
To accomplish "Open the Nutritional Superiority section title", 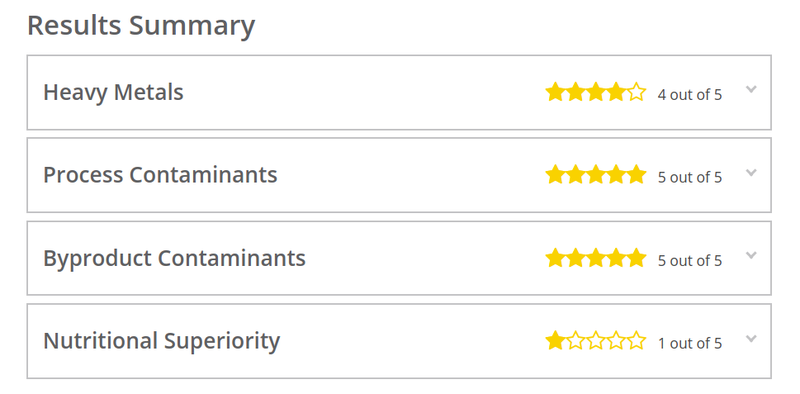I will 162,341.
